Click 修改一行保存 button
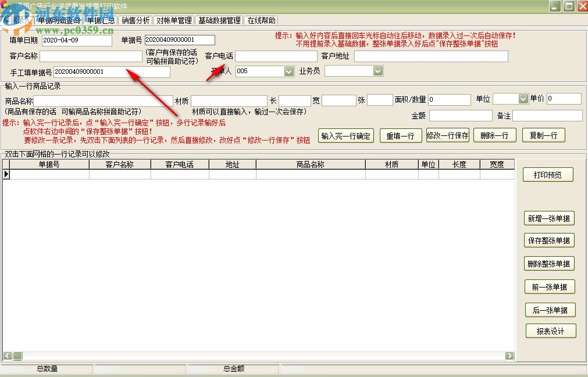588x377 pixels. 447,135
